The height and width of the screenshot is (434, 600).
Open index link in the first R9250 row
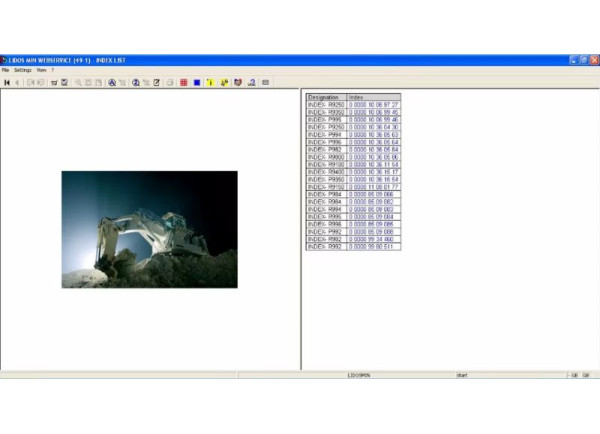click(x=374, y=104)
